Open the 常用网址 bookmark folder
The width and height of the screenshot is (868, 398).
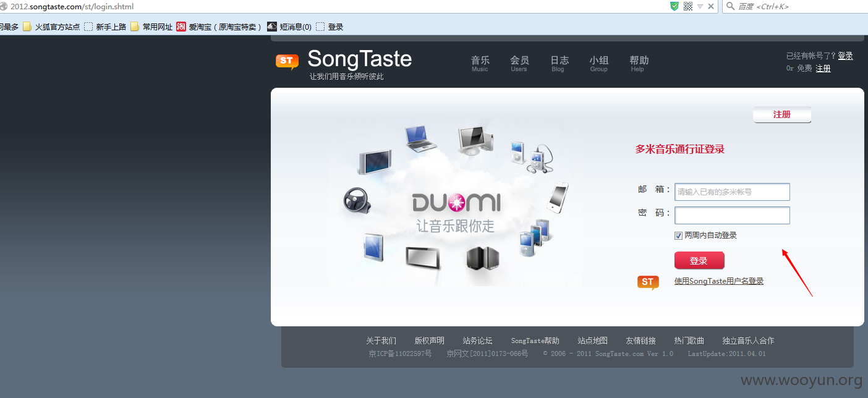pos(151,27)
